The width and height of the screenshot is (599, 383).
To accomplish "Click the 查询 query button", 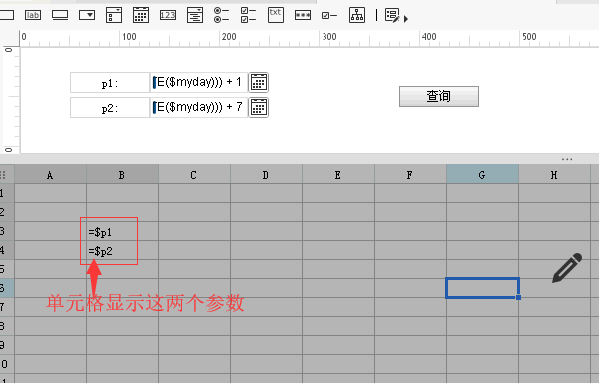I will [x=439, y=96].
